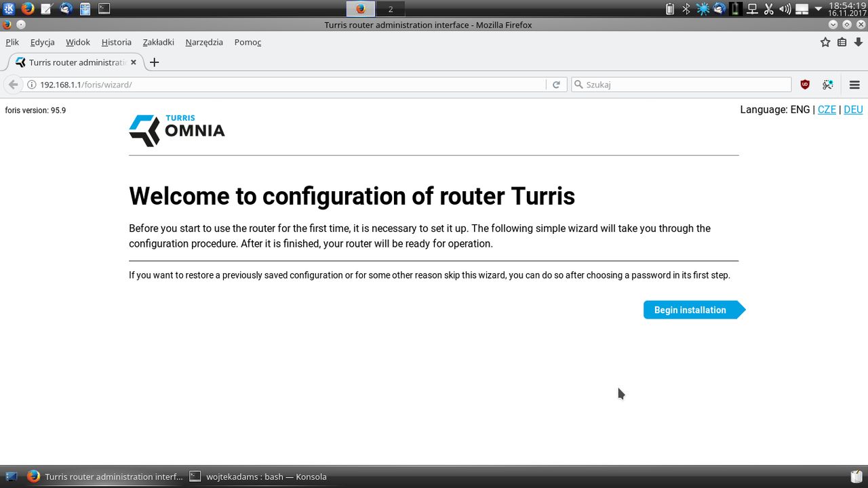Screen dimensions: 868x488
Task: Open the touchpad tray icon
Action: coord(802,9)
